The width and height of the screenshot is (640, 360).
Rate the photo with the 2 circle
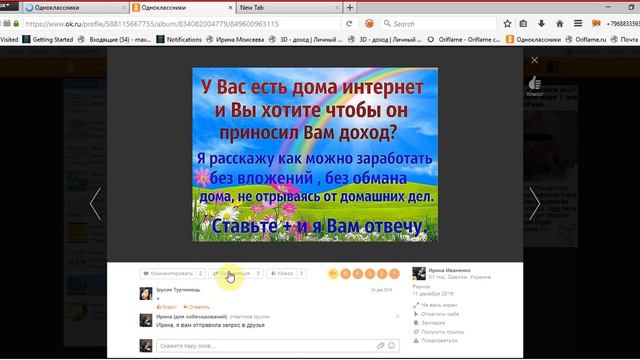382,274
